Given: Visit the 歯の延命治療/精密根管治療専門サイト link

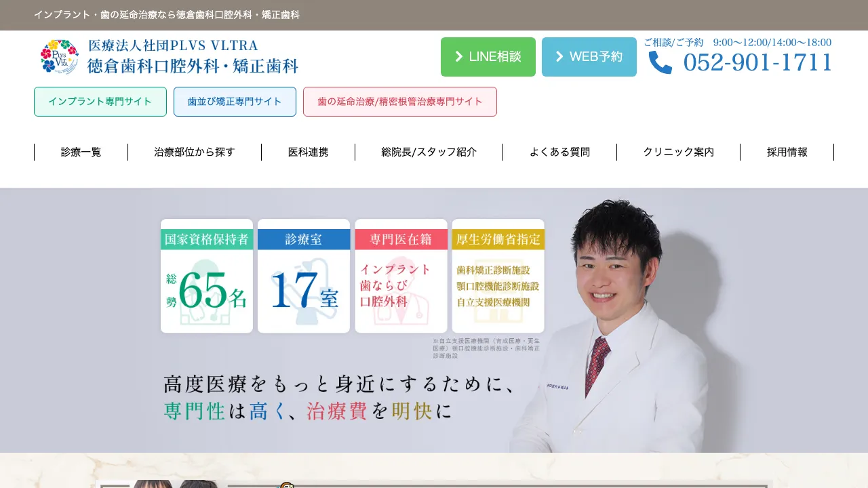Looking at the screenshot, I should click(x=400, y=102).
